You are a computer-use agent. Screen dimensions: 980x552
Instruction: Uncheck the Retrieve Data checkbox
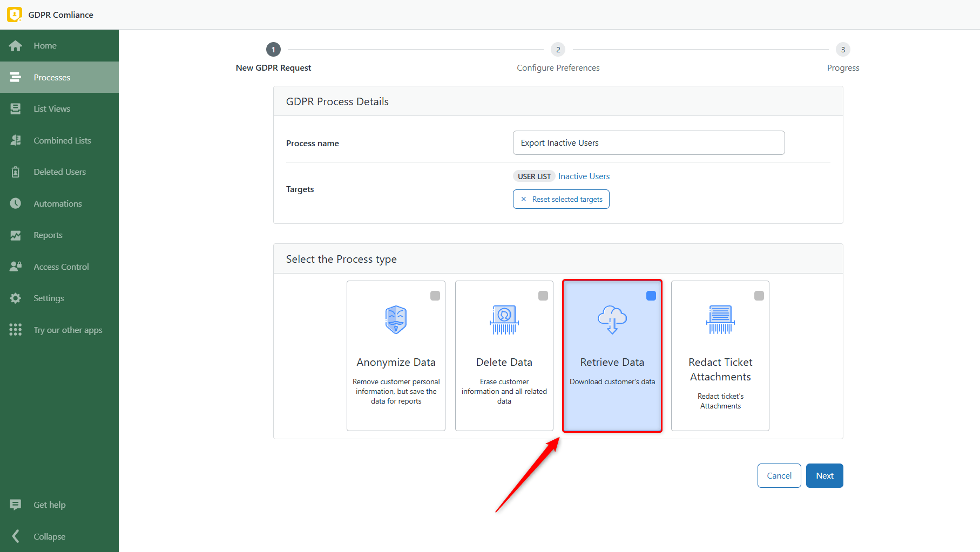[x=651, y=296]
